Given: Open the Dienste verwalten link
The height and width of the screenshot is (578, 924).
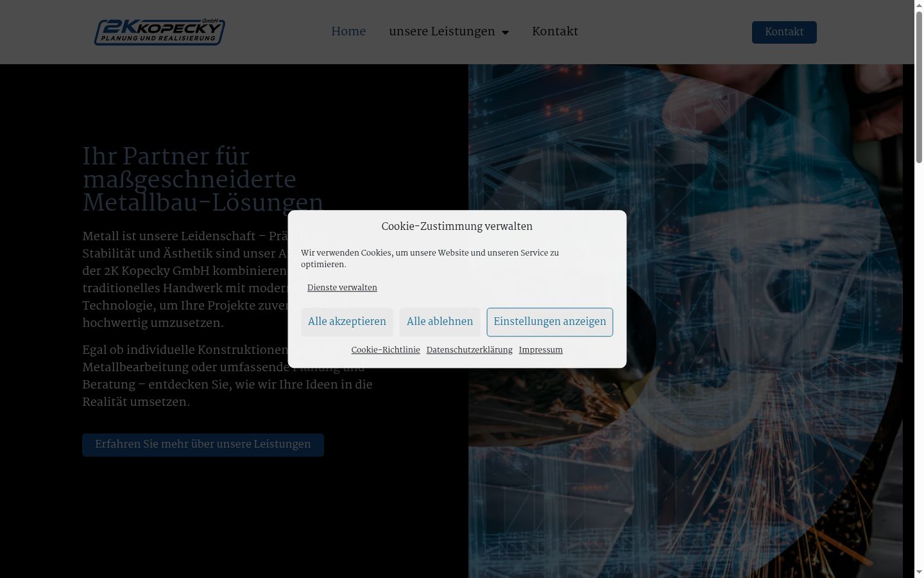Looking at the screenshot, I should [x=342, y=288].
